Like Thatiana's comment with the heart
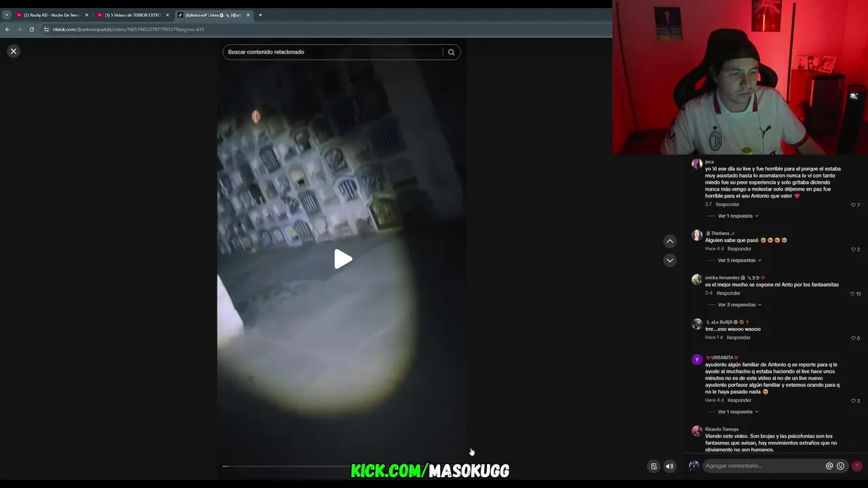The image size is (868, 488). point(854,249)
